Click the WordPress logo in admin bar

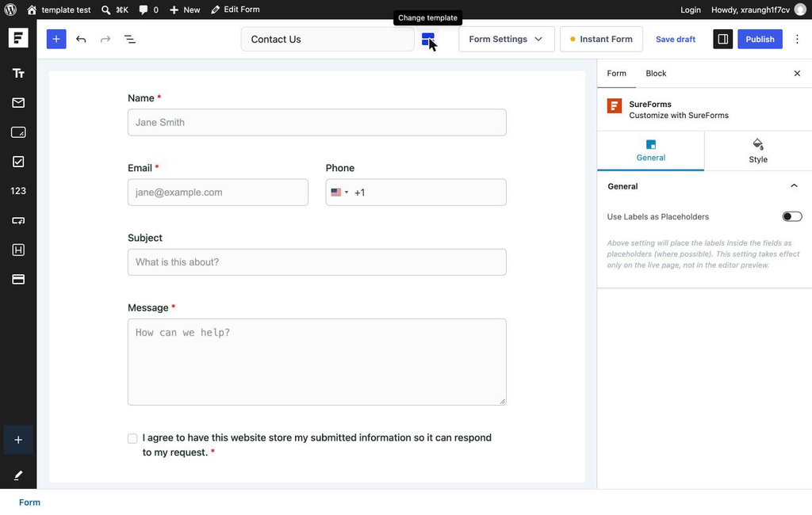coord(10,10)
